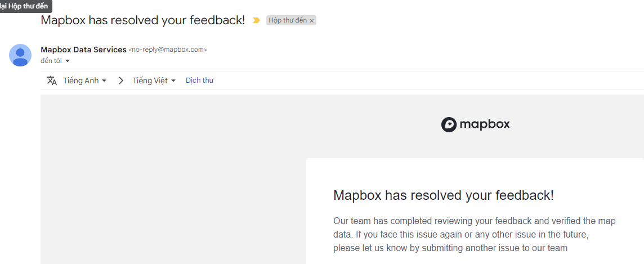Screen dimensions: 644x264
Task: Click the Mapbox circular logo icon
Action: click(x=449, y=124)
